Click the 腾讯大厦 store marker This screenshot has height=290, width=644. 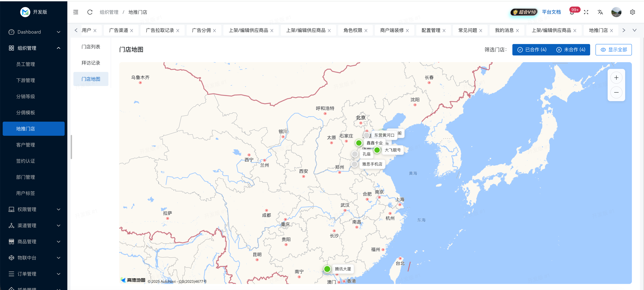click(327, 269)
